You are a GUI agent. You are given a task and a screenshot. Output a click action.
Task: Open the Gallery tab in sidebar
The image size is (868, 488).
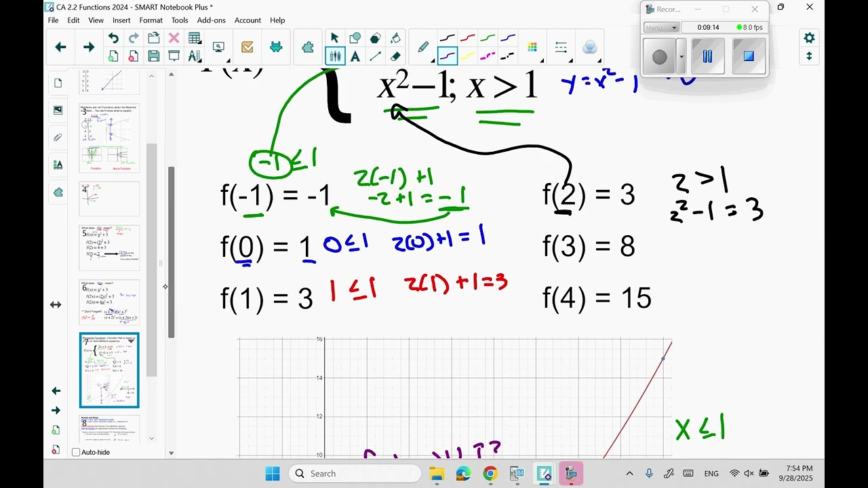point(58,110)
